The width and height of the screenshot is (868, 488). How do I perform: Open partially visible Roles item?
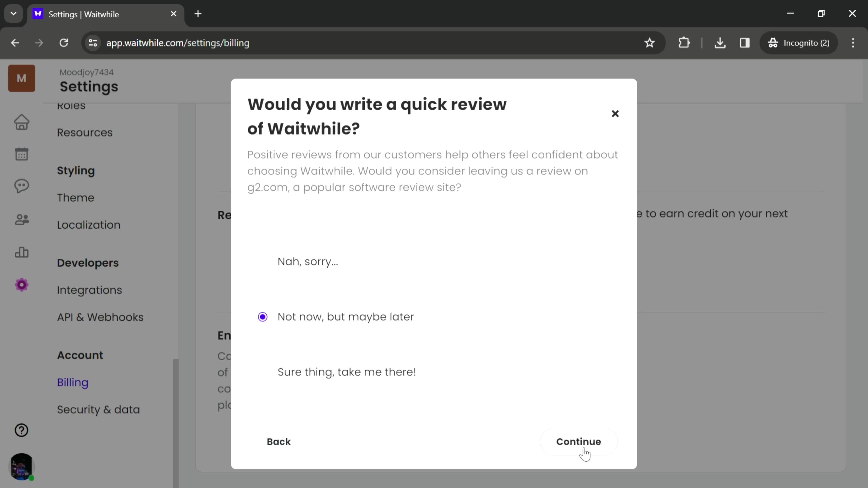click(71, 106)
